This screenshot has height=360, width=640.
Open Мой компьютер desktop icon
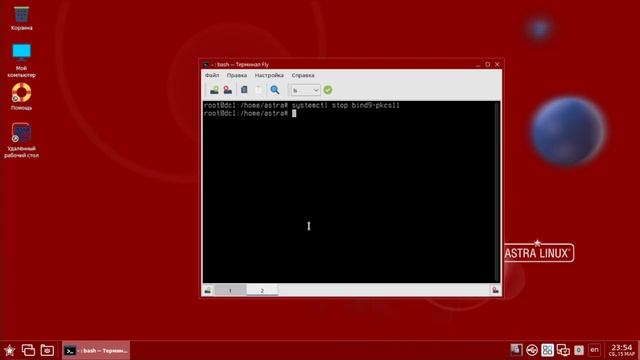(x=22, y=60)
